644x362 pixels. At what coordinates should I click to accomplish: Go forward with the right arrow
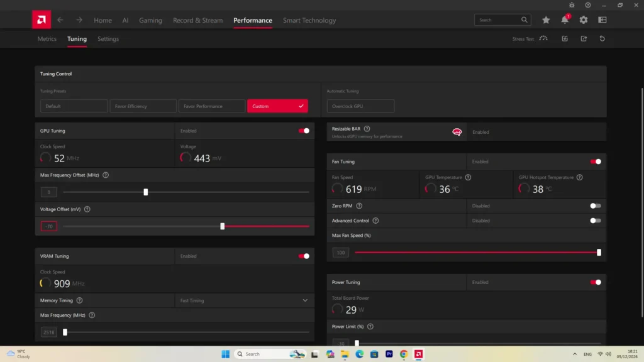79,20
